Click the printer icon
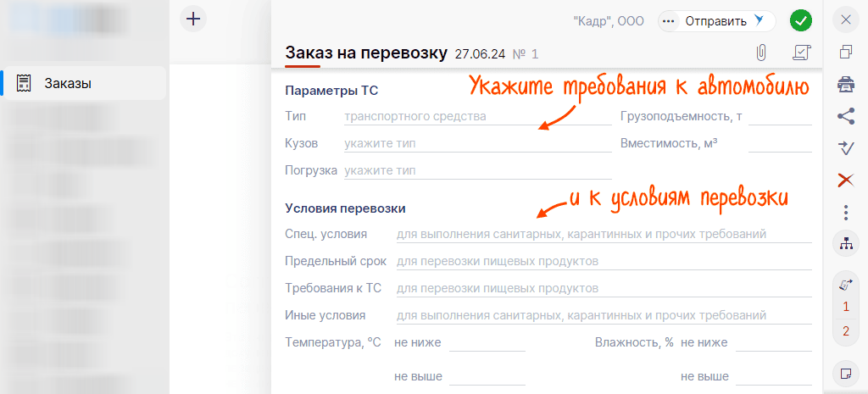Screen dimensions: 868x394 click(x=845, y=84)
